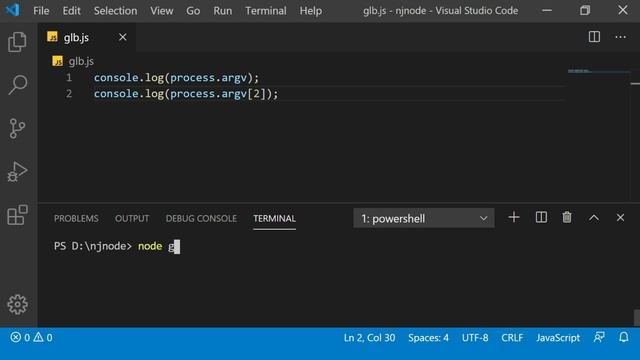Click the Ln 2, Col 30 indicator

(369, 338)
